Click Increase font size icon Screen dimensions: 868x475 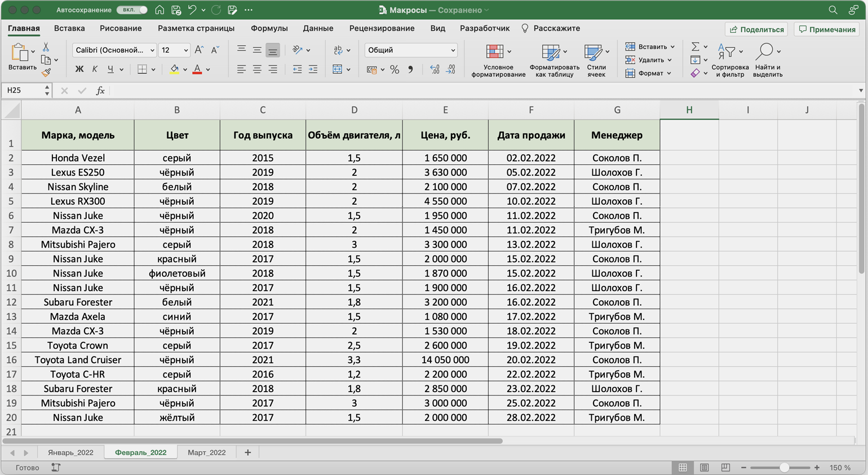199,50
